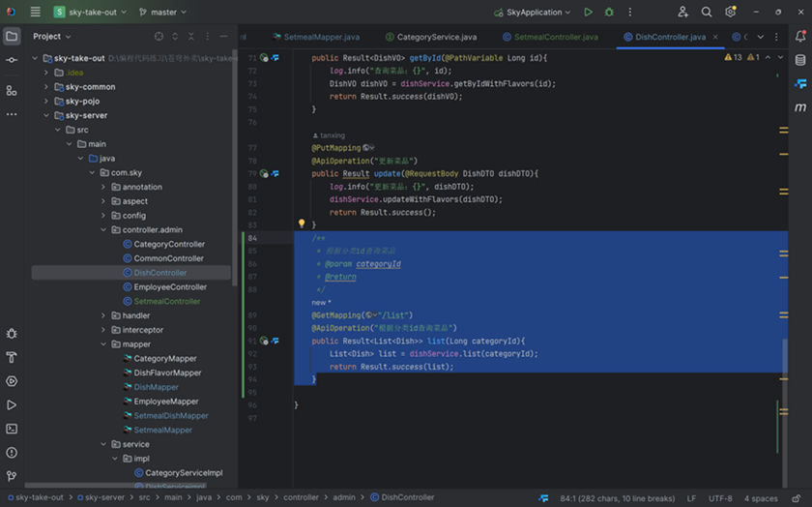Switch to CategoryService.java tab
Image resolution: width=812 pixels, height=507 pixels.
tap(431, 37)
